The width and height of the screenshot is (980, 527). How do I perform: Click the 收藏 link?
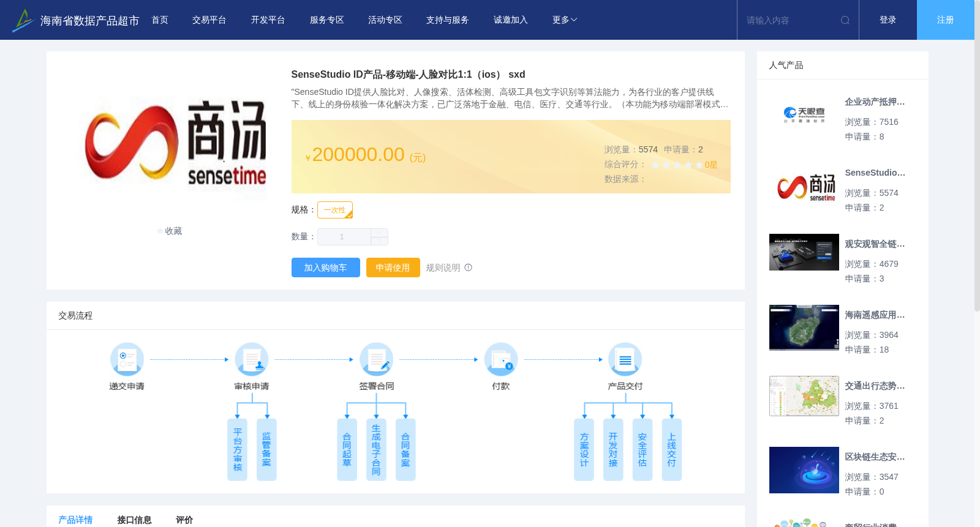(173, 231)
